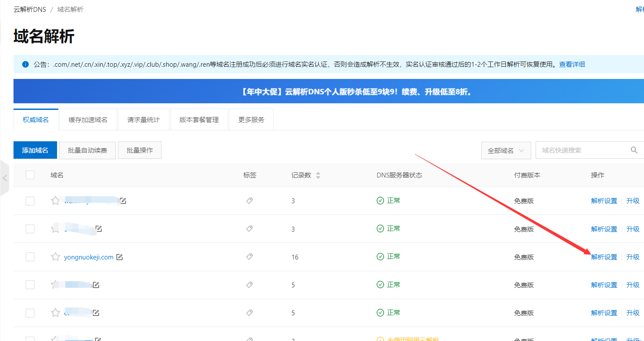Click 升级 in the first domain row
The width and height of the screenshot is (644, 341).
(633, 201)
